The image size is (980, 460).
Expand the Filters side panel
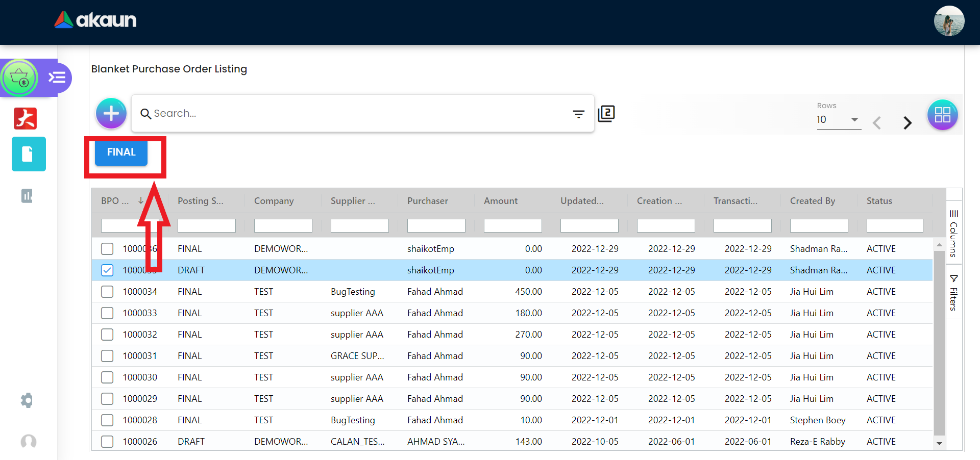[x=953, y=293]
